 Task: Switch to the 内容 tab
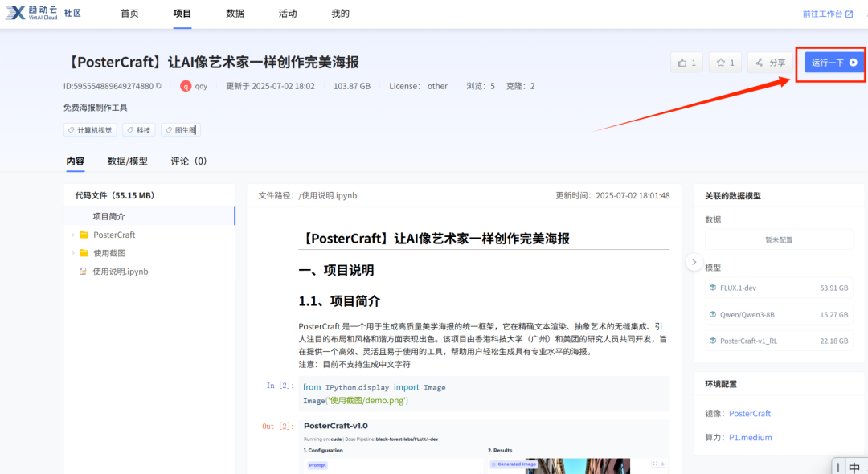click(x=76, y=161)
